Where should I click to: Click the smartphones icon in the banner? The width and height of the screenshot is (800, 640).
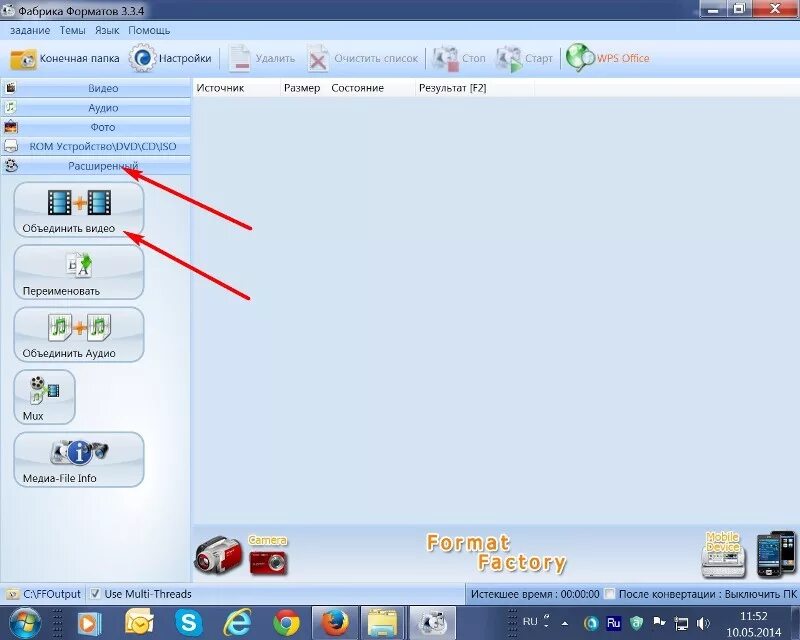coord(776,554)
